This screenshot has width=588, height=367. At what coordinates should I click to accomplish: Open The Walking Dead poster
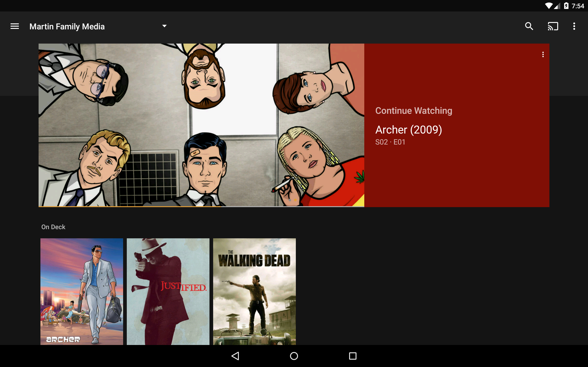pyautogui.click(x=254, y=291)
